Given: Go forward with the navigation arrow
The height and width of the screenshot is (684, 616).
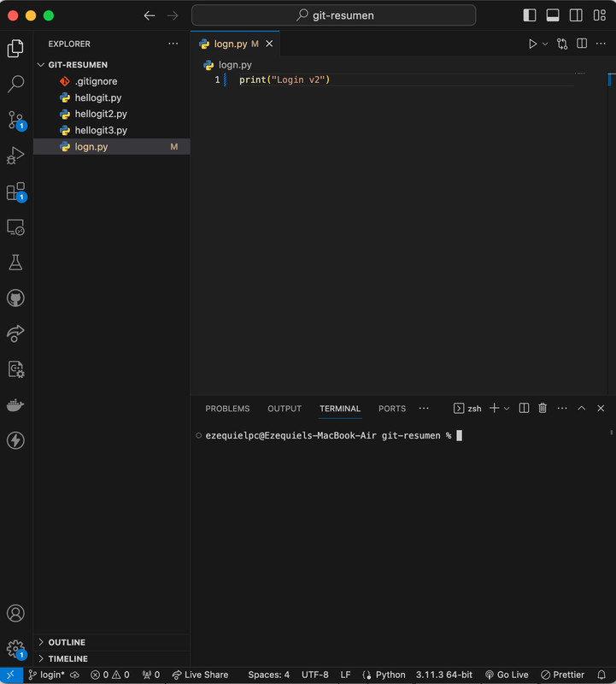Looking at the screenshot, I should (x=173, y=15).
